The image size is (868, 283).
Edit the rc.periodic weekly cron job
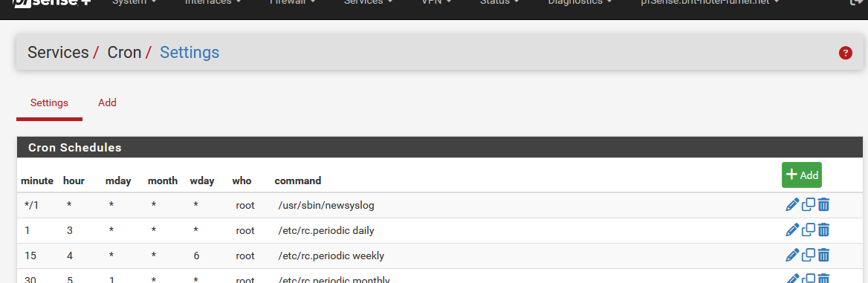(792, 256)
